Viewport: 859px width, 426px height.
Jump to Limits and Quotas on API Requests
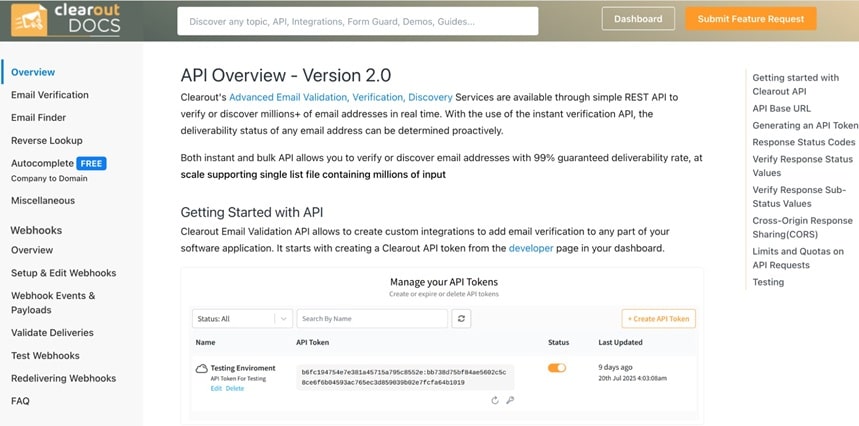[798, 258]
